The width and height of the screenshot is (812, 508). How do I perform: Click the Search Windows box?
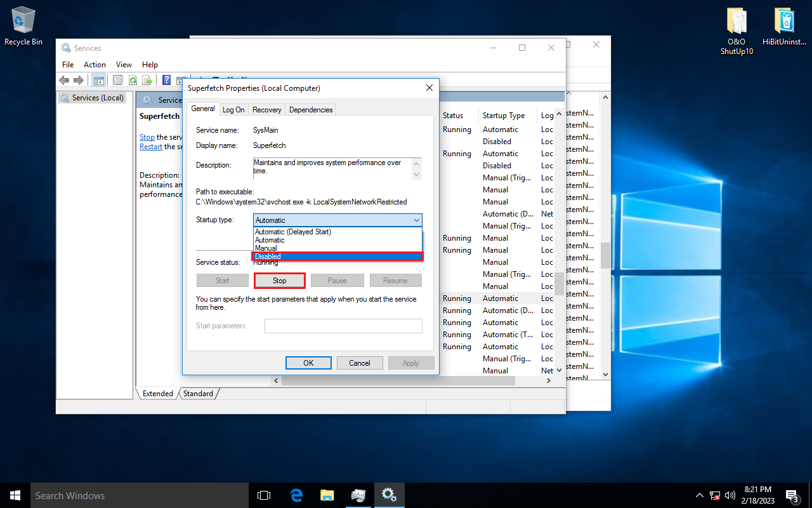click(x=140, y=495)
